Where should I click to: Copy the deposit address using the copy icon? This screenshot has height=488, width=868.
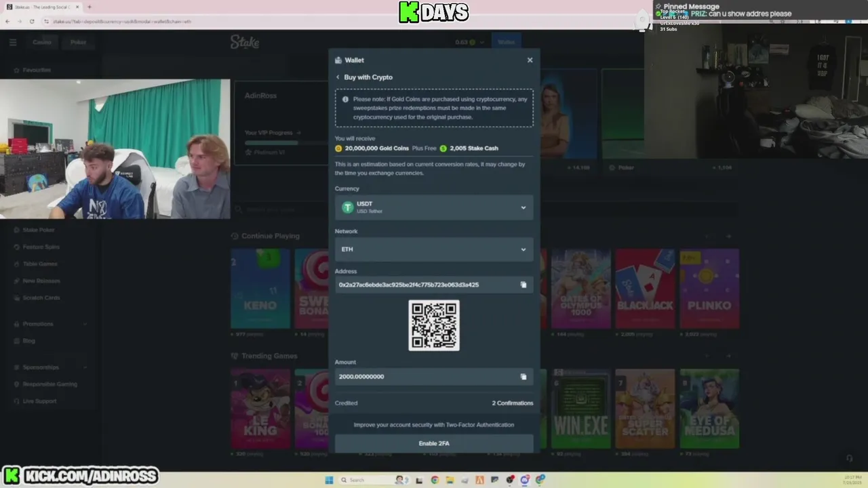(523, 285)
